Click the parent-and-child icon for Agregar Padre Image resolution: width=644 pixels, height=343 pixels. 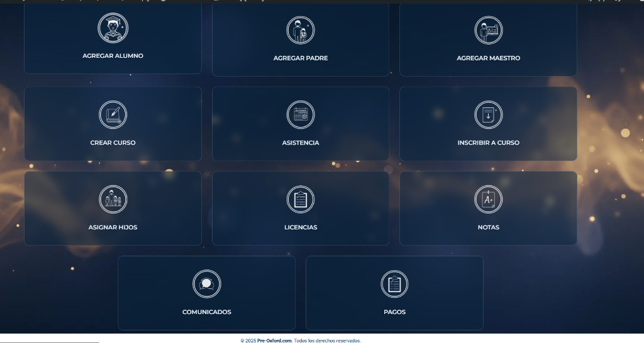pos(301,30)
